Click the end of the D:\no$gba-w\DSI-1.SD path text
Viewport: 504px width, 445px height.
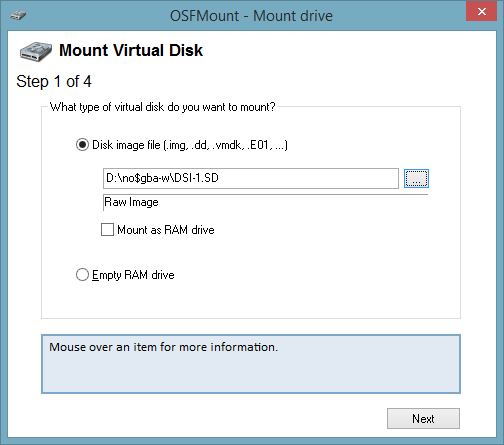219,178
